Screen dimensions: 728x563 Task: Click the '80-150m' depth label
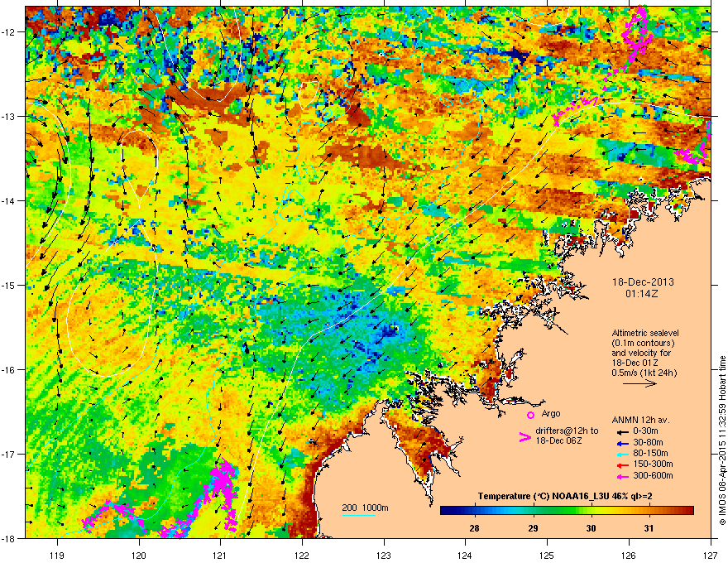click(650, 454)
